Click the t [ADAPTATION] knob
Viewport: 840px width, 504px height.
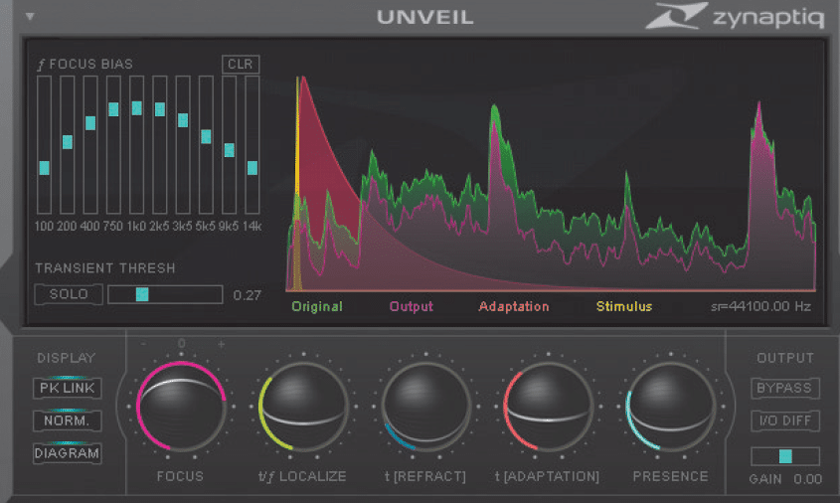click(x=548, y=406)
